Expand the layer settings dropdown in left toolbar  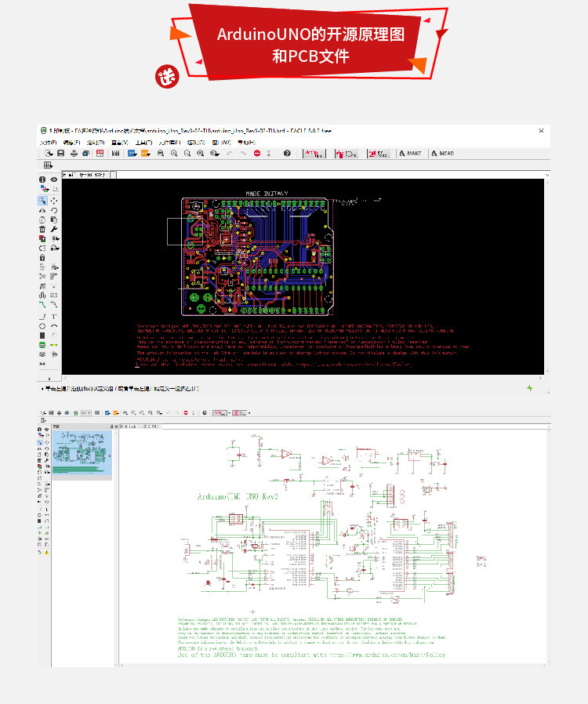[45, 189]
